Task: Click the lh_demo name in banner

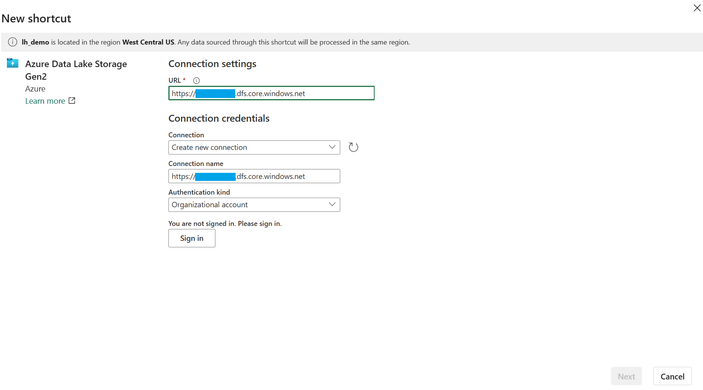Action: (x=35, y=42)
